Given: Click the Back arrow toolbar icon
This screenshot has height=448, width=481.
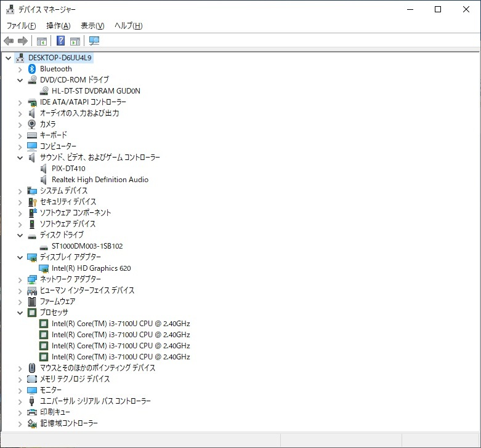Looking at the screenshot, I should [x=9, y=41].
